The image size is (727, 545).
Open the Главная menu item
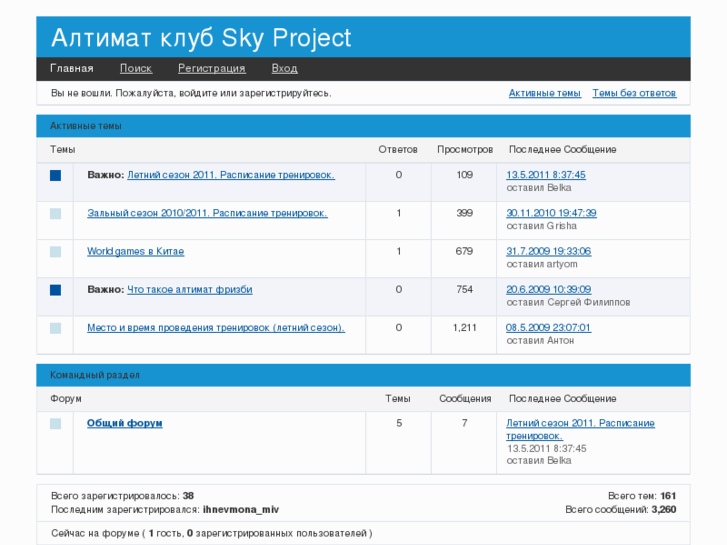[x=72, y=69]
